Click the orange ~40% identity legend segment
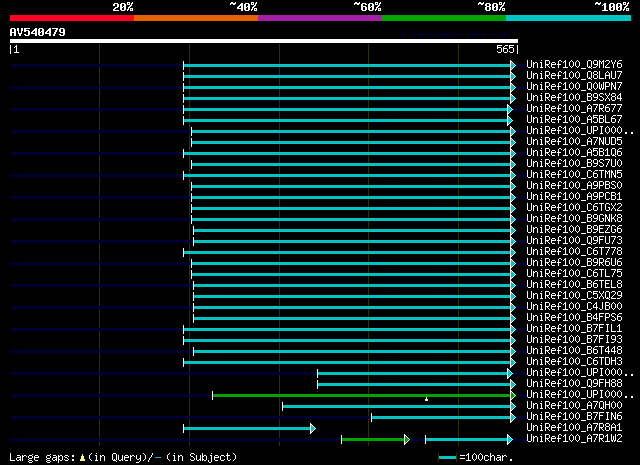640x465 pixels. (196, 18)
